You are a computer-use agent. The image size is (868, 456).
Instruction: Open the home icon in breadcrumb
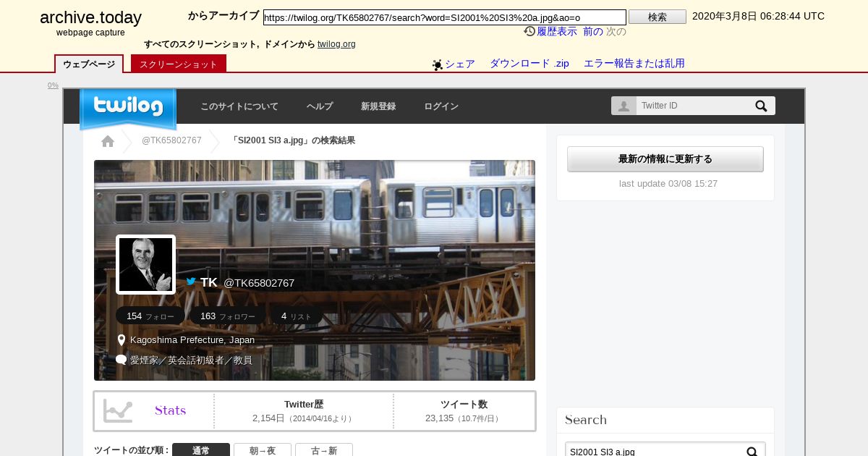tap(108, 141)
